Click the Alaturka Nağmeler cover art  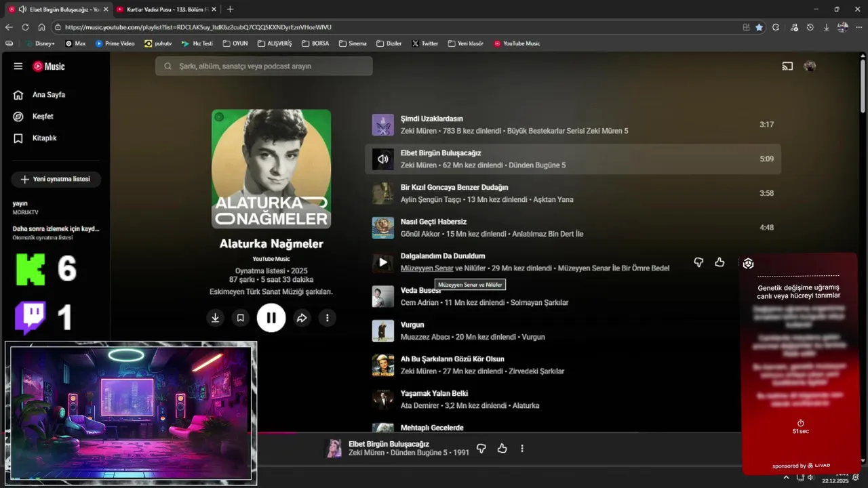(x=271, y=169)
